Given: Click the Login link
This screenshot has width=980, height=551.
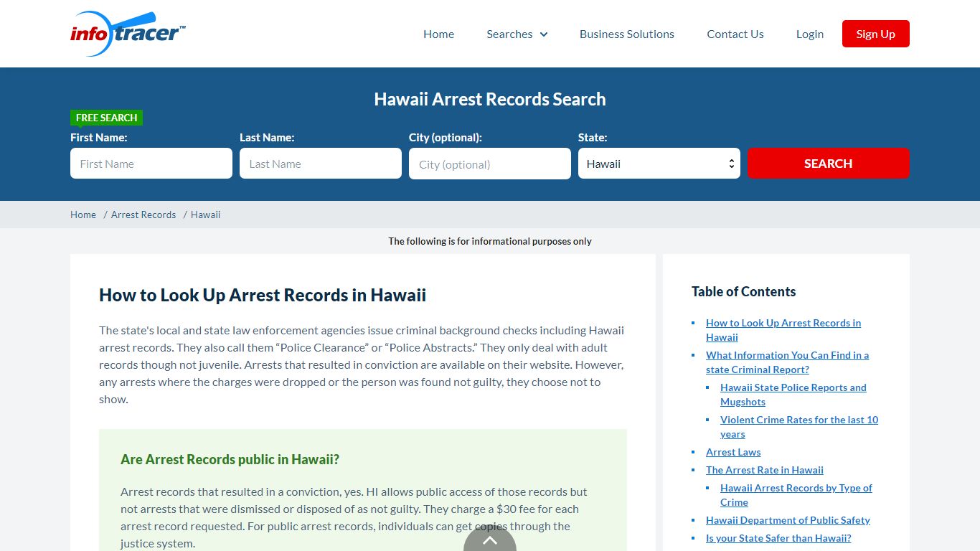Looking at the screenshot, I should 810,34.
